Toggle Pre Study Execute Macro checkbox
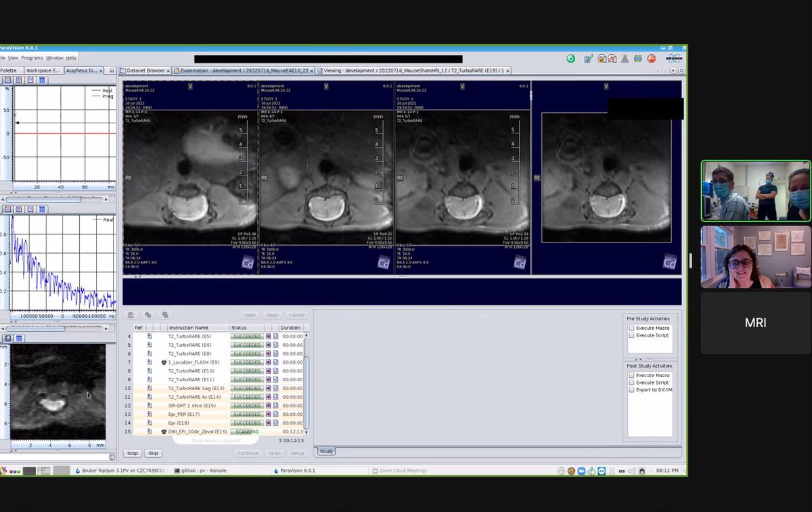This screenshot has height=512, width=812. pos(632,328)
